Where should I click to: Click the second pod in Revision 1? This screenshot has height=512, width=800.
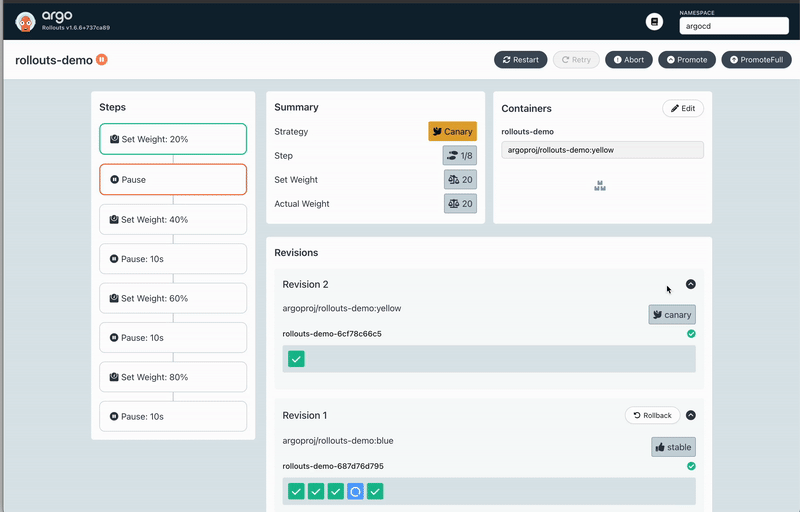pyautogui.click(x=316, y=491)
